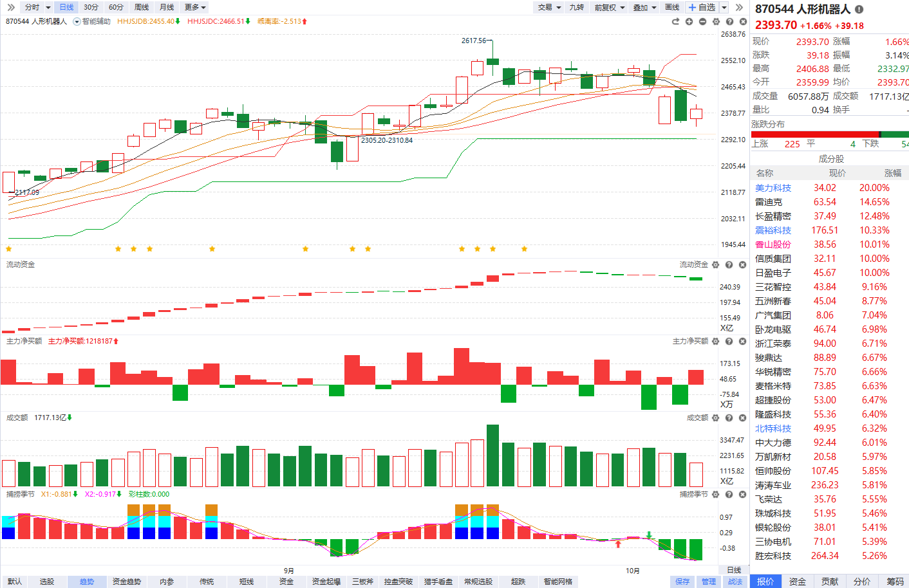The image size is (909, 588).
Task: Switch to 资金 tab in right panel
Action: 798,581
